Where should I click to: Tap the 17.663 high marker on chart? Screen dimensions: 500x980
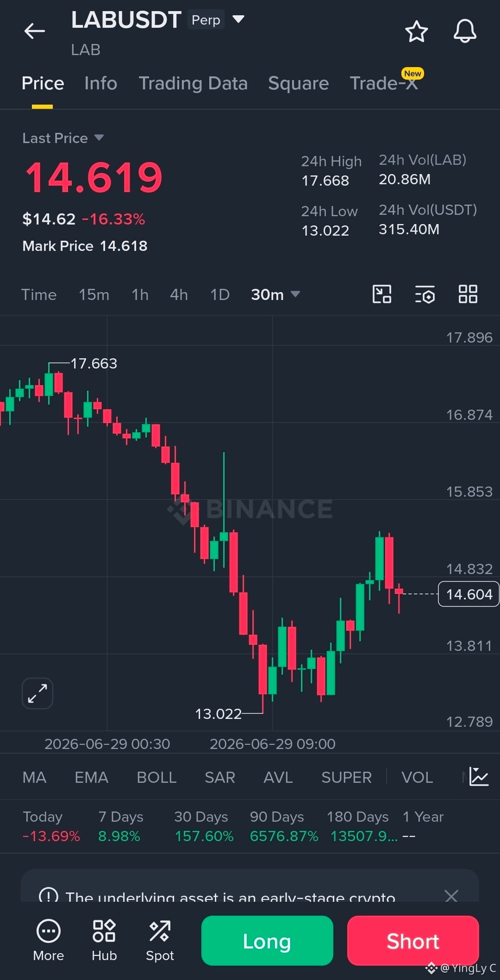[94, 363]
